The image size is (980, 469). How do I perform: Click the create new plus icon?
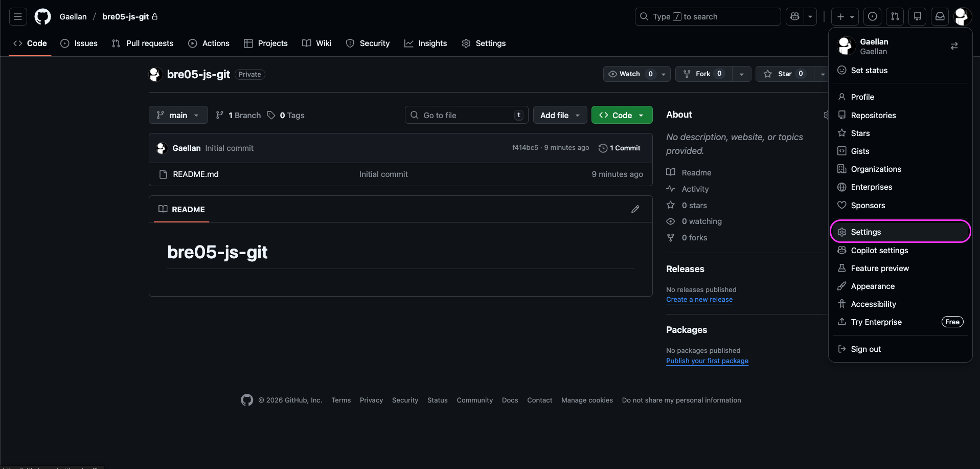(841, 16)
